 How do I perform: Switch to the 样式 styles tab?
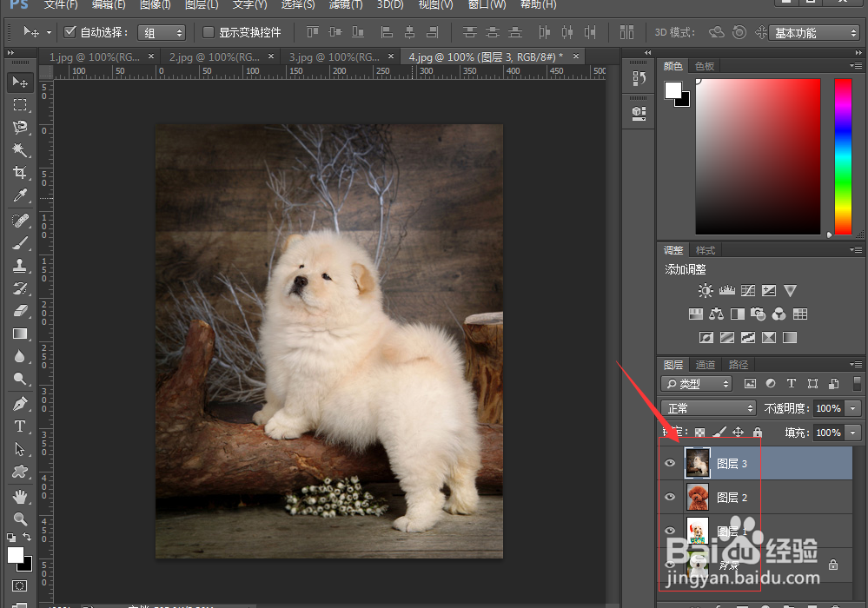(706, 250)
